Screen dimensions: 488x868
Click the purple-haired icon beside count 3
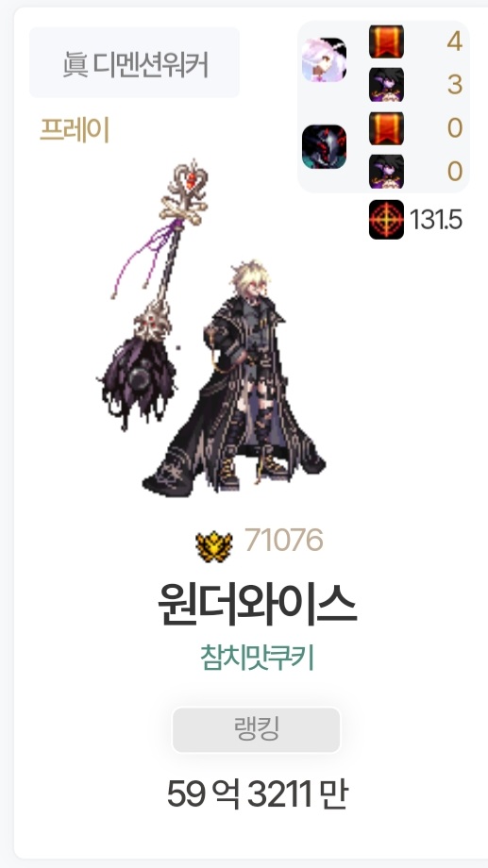386,85
